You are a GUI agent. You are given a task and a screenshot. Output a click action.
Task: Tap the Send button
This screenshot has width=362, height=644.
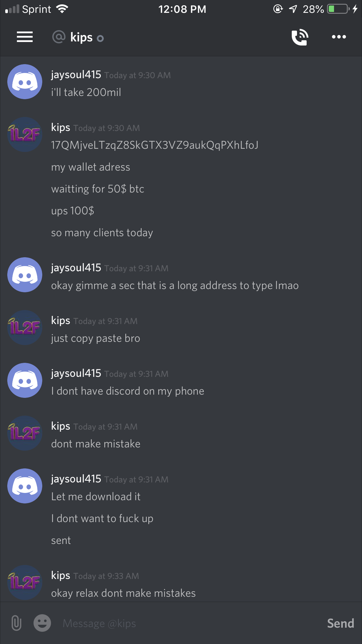tap(340, 623)
